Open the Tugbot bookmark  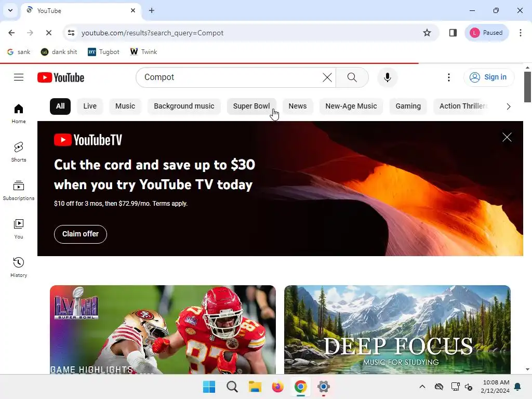tap(103, 52)
